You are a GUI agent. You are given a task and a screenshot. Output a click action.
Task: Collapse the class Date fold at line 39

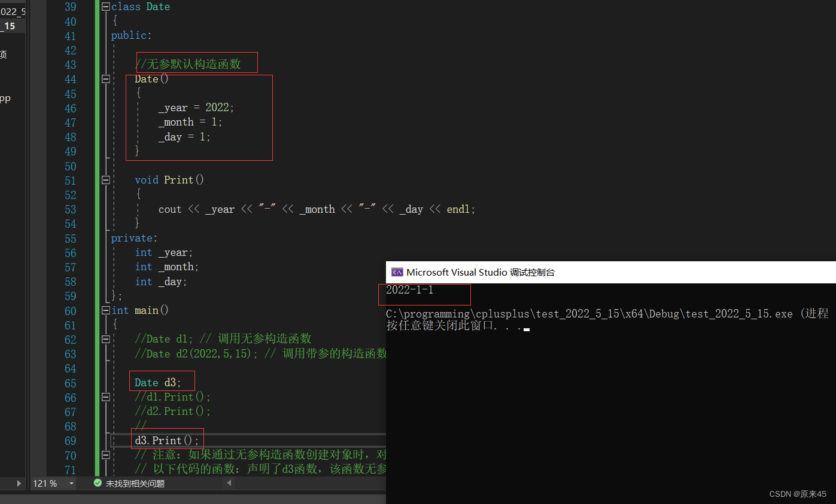click(106, 7)
